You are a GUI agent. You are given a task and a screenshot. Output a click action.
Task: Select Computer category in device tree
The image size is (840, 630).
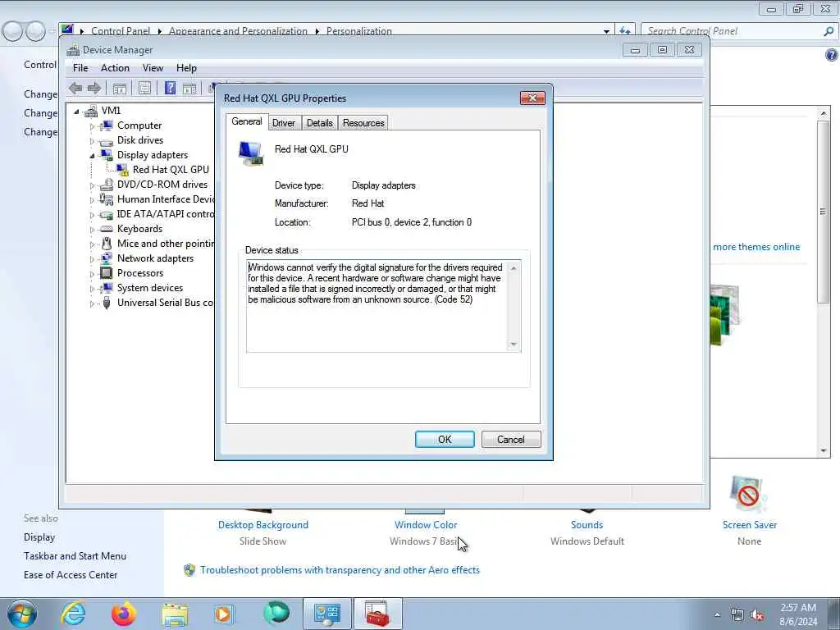(139, 126)
